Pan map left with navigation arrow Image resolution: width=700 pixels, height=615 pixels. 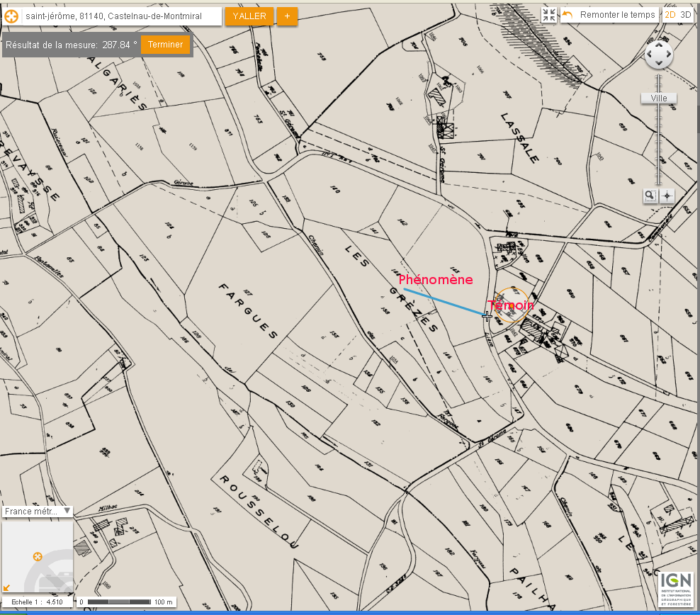tap(649, 55)
